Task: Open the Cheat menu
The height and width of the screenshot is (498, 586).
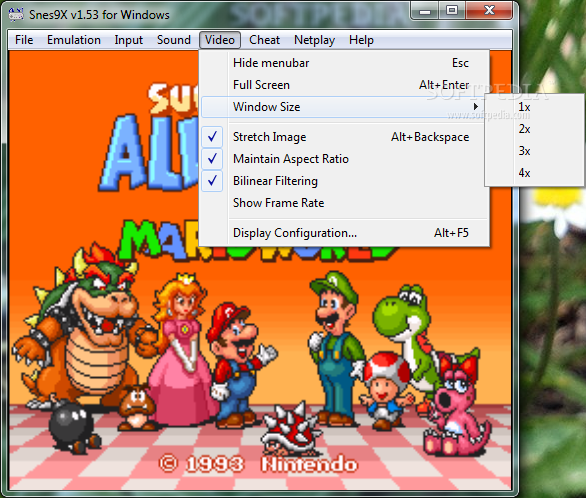Action: pyautogui.click(x=264, y=40)
